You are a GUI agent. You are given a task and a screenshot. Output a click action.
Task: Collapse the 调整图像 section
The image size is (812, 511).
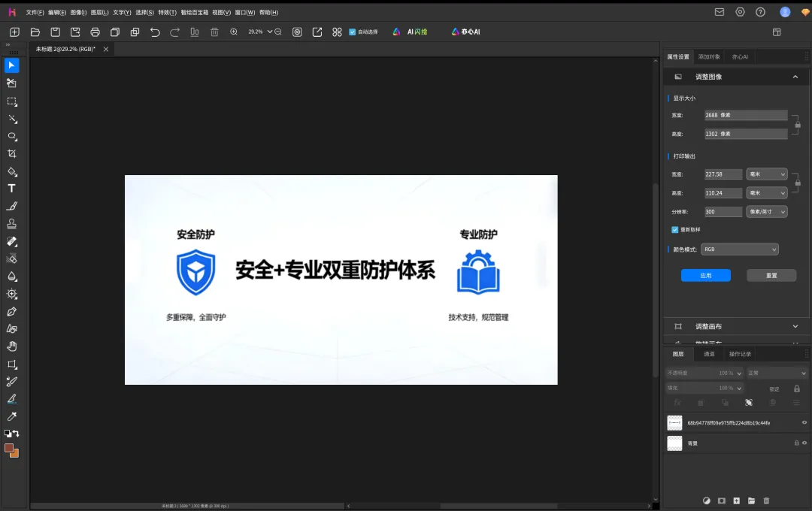795,77
